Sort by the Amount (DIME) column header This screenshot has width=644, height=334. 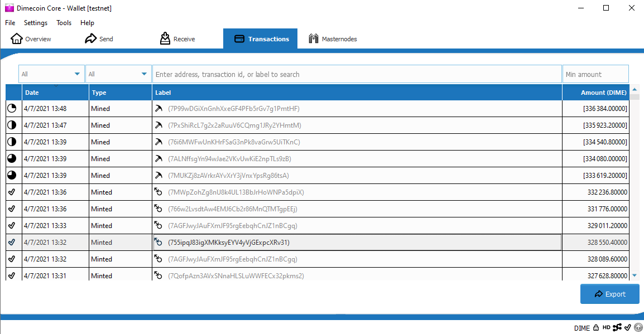click(595, 93)
